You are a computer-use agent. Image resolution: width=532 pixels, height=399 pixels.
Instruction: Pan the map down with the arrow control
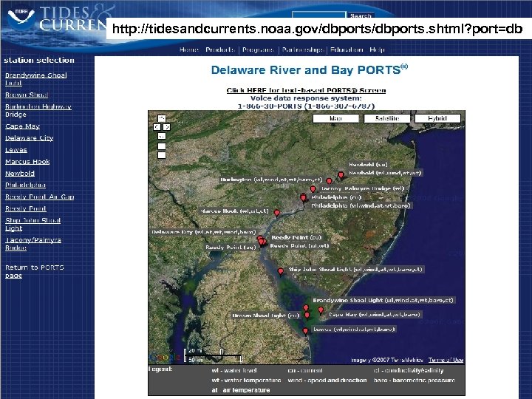coord(162,136)
